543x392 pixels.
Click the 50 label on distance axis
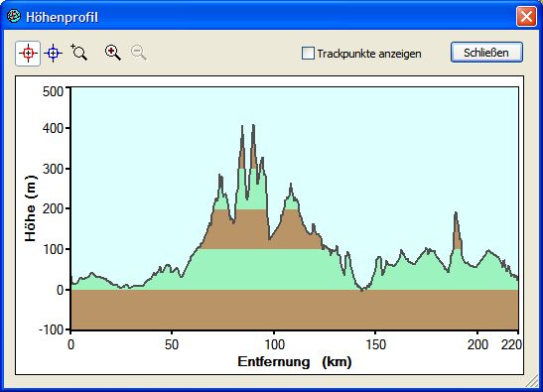(x=172, y=344)
